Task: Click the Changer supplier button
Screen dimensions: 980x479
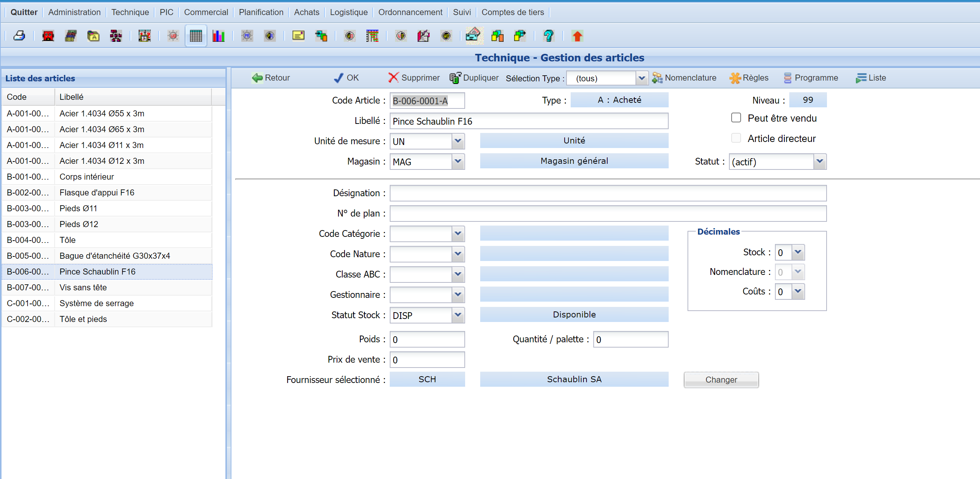Action: point(721,380)
